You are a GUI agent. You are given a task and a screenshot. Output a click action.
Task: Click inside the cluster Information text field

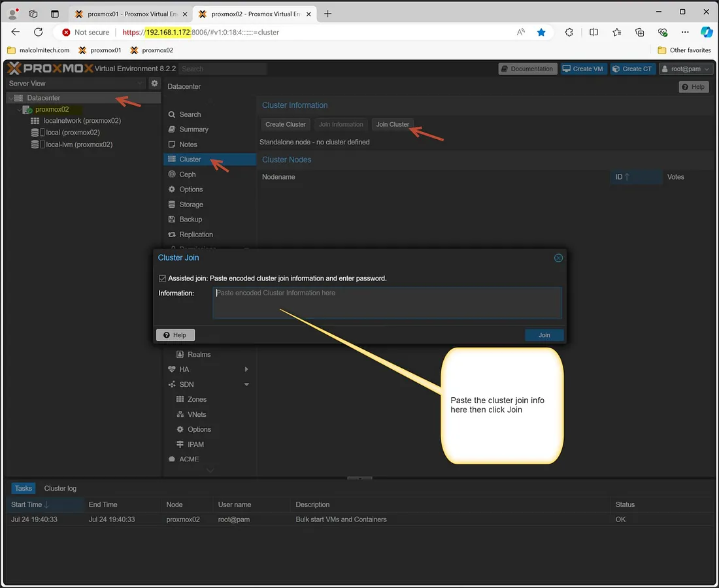pos(387,302)
